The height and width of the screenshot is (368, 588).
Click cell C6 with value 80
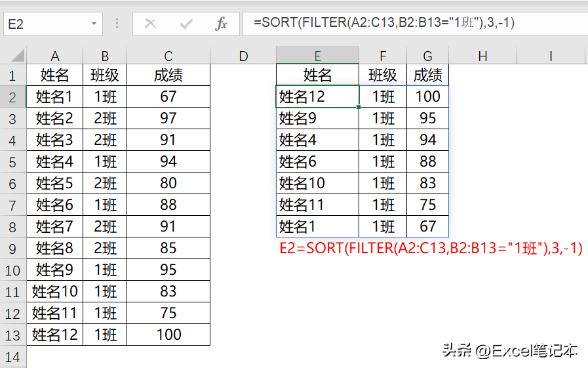(x=168, y=183)
